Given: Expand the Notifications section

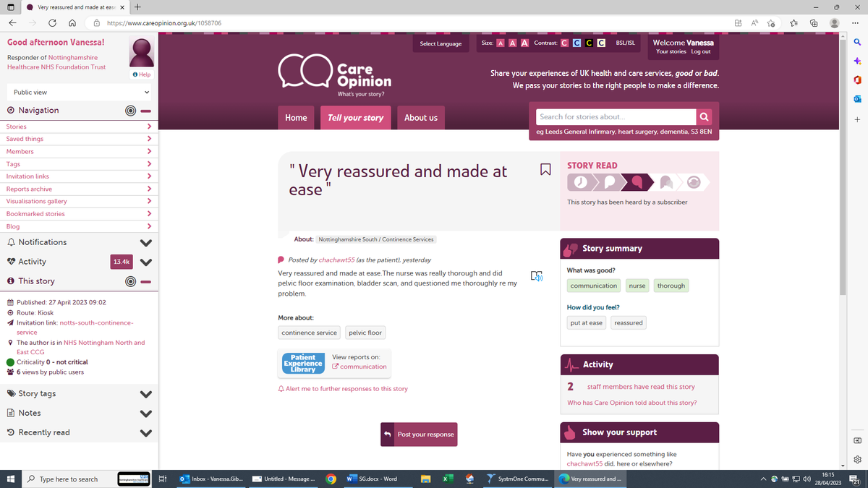Looking at the screenshot, I should (146, 243).
